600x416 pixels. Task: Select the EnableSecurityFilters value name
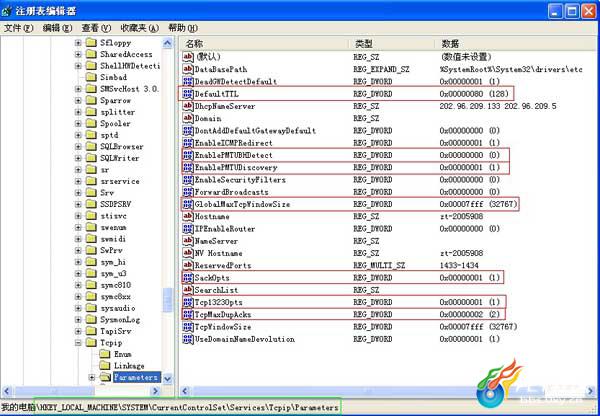click(240, 179)
